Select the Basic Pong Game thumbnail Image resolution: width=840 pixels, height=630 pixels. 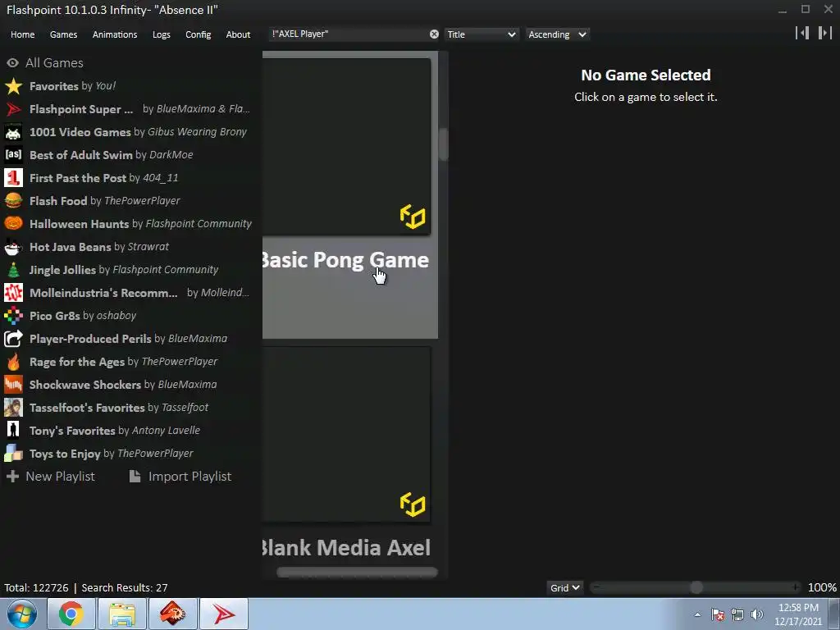(x=347, y=146)
